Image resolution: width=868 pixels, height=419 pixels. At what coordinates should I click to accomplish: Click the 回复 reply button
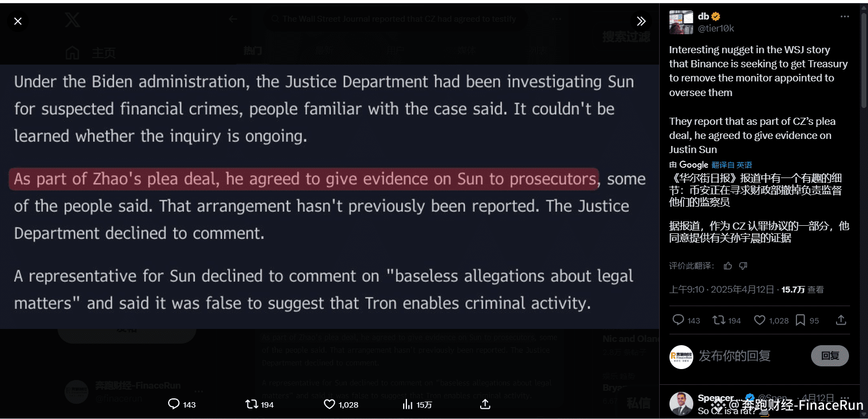tap(830, 355)
